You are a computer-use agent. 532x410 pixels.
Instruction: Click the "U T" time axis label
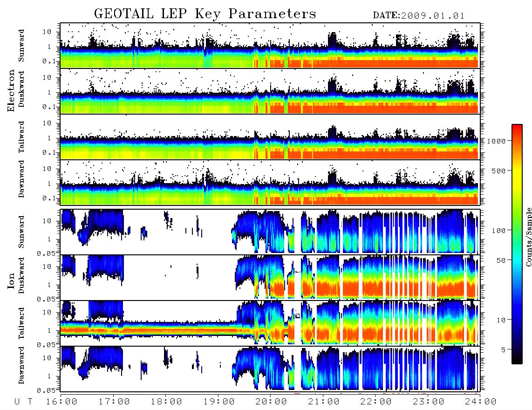[x=23, y=402]
